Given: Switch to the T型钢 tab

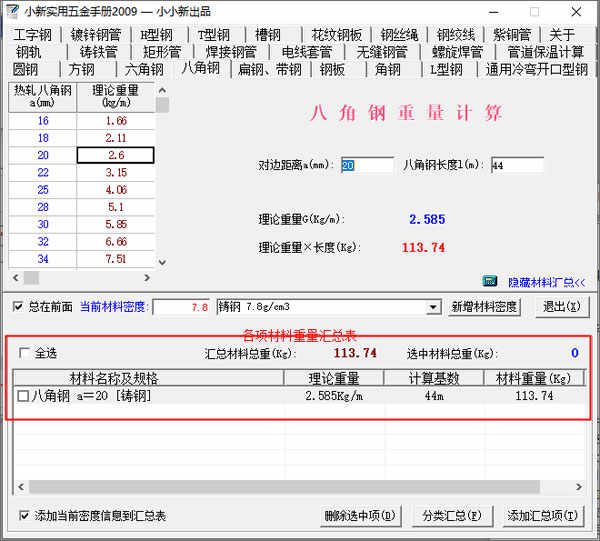Looking at the screenshot, I should tap(214, 35).
